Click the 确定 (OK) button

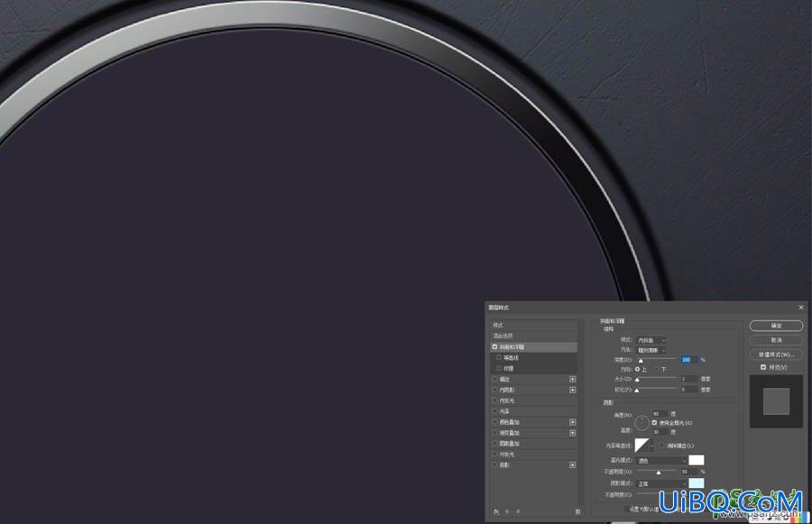(776, 326)
